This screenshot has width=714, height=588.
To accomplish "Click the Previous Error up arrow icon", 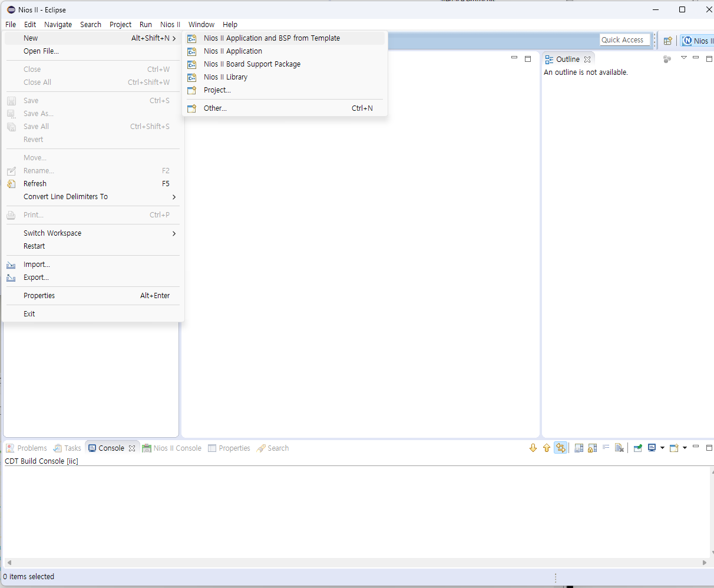I will [547, 448].
